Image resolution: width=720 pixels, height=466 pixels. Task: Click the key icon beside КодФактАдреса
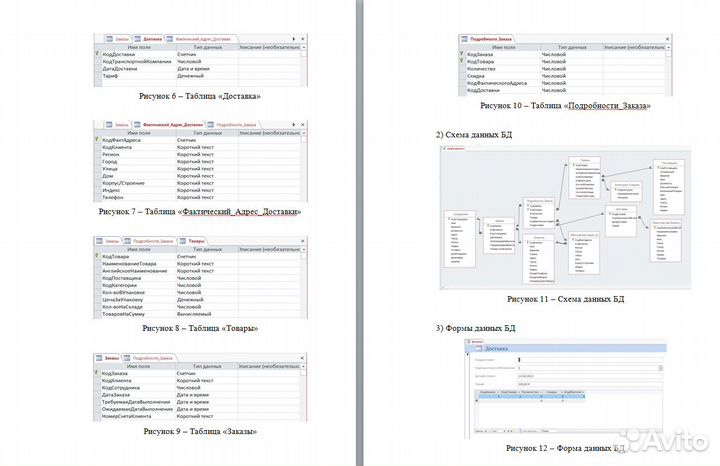[96, 140]
